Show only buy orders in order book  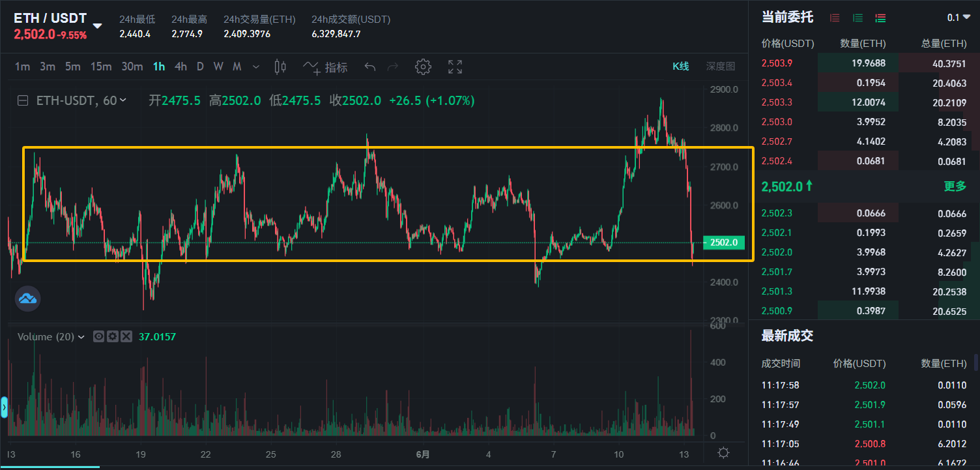pos(857,18)
